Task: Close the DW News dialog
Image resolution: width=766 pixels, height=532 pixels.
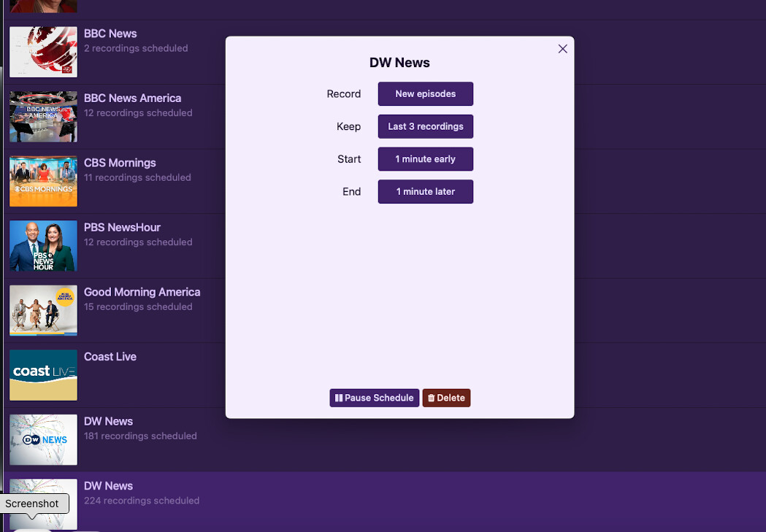Action: point(562,49)
